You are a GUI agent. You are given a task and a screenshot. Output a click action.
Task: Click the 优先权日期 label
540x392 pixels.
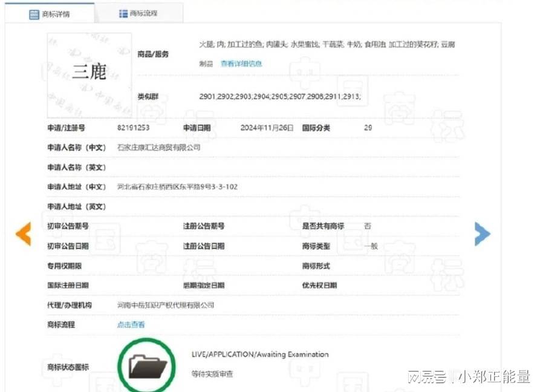(x=319, y=285)
